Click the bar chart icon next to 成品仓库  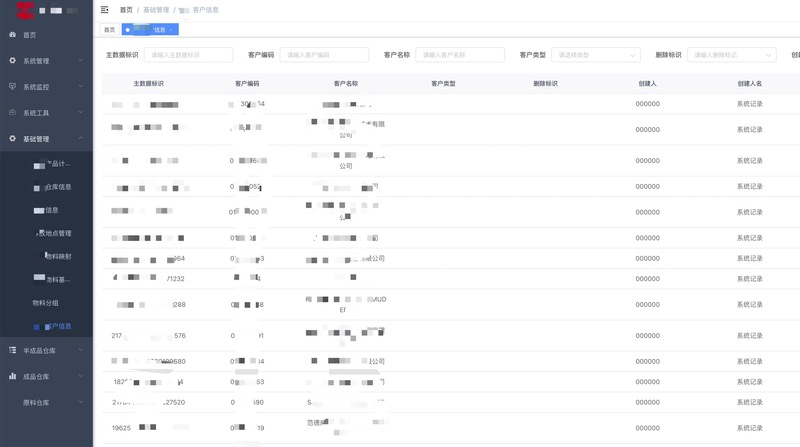[x=12, y=376]
